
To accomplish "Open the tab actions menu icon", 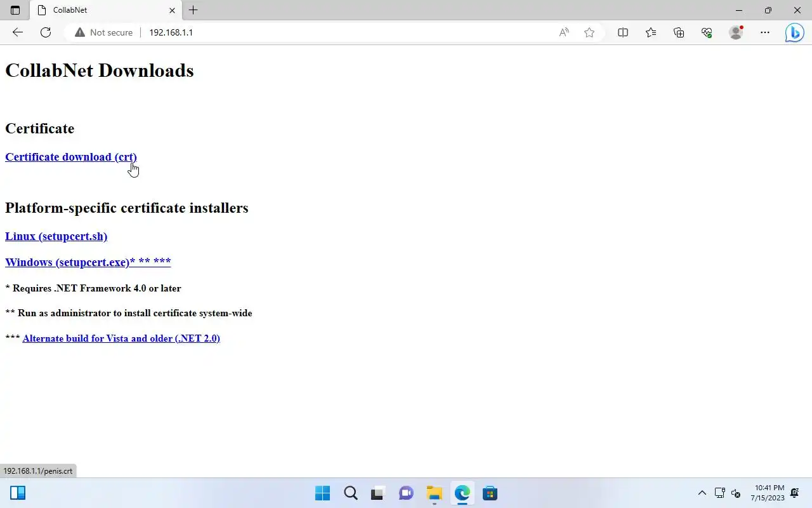I will [x=15, y=10].
